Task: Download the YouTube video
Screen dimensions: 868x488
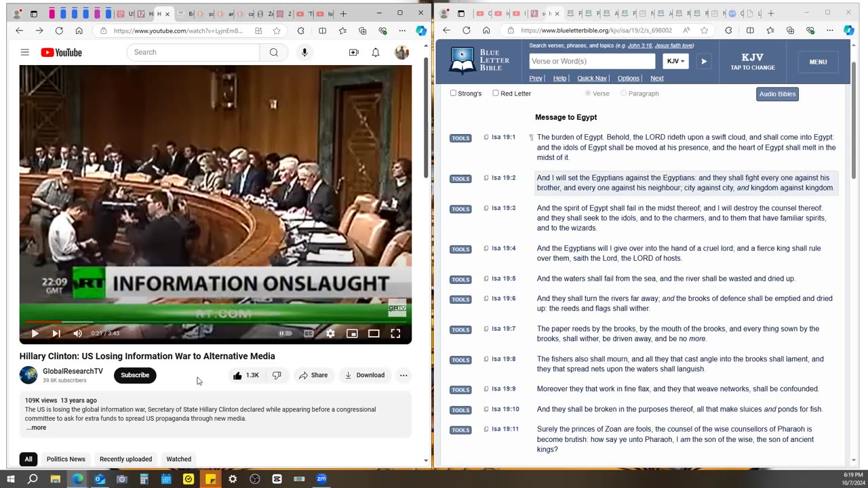Action: coord(364,375)
